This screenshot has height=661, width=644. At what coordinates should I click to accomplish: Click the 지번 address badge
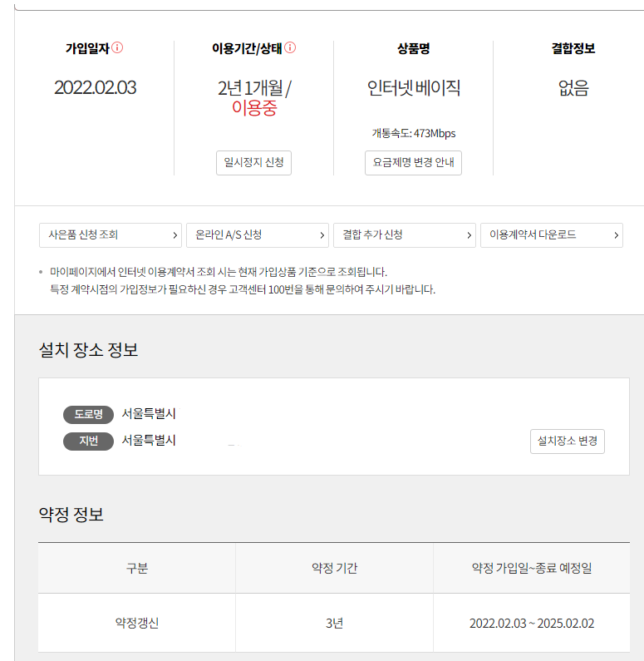pyautogui.click(x=88, y=441)
